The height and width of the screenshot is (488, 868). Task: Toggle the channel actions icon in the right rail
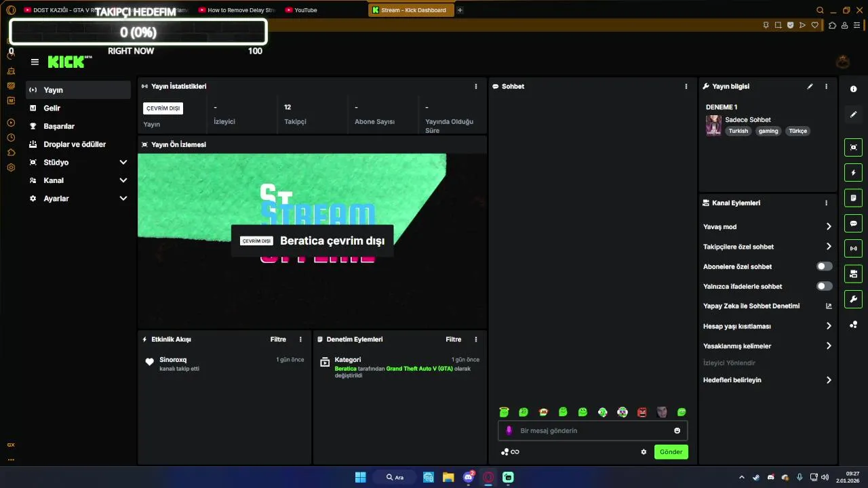click(853, 274)
